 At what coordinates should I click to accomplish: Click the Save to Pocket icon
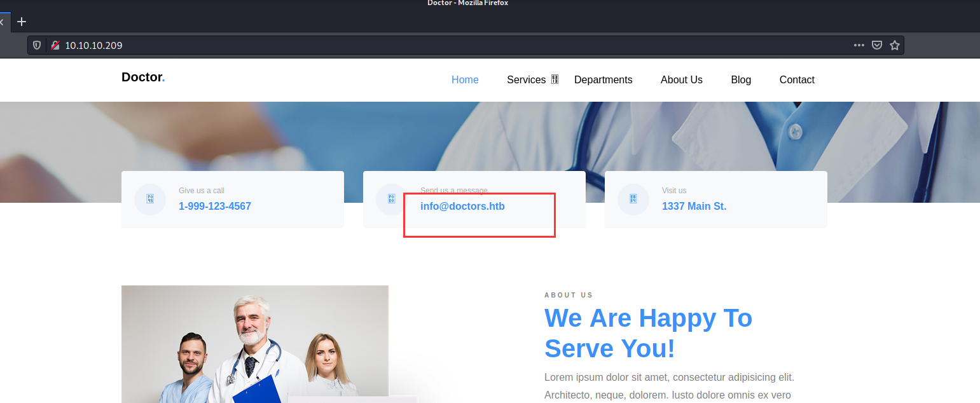coord(877,45)
